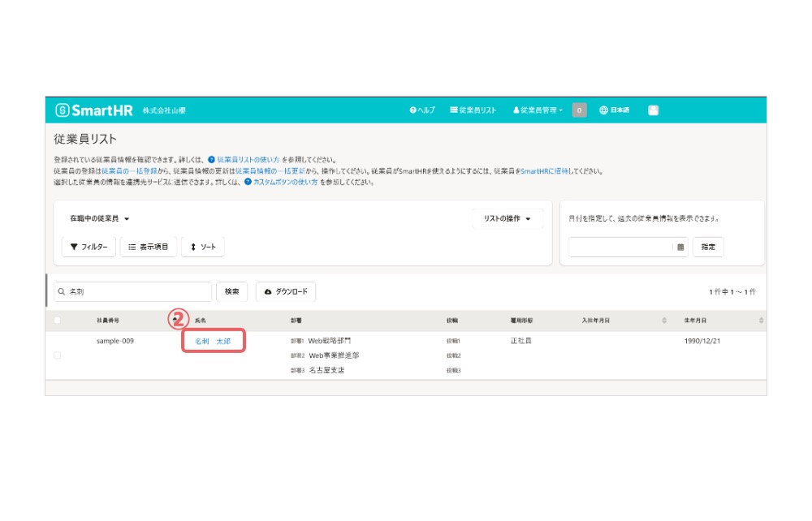Click the 検索 search button
Viewport: 812px width, 521px height.
(231, 292)
